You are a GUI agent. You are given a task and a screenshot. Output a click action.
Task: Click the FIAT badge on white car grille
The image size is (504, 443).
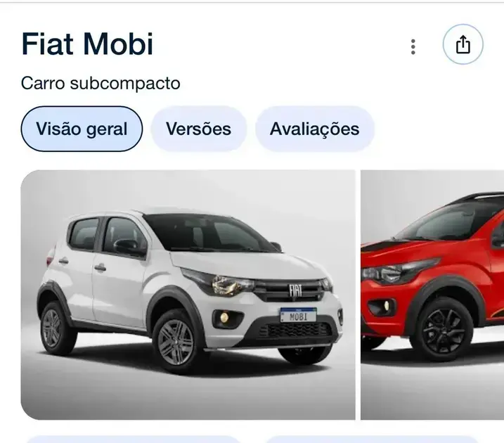coord(295,290)
